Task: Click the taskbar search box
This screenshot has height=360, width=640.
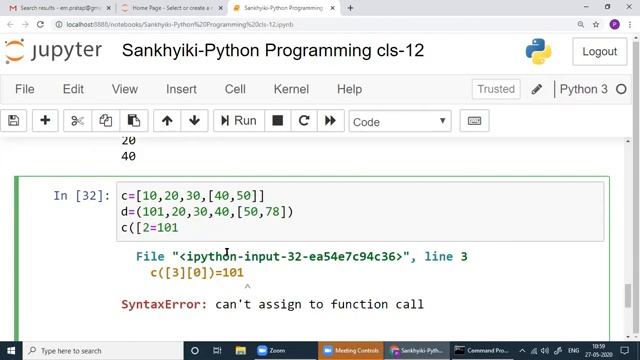Action: 103,351
